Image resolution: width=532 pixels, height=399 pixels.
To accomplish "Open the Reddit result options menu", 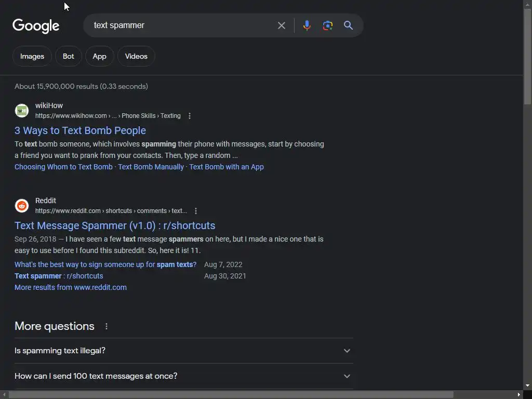I will [x=196, y=211].
